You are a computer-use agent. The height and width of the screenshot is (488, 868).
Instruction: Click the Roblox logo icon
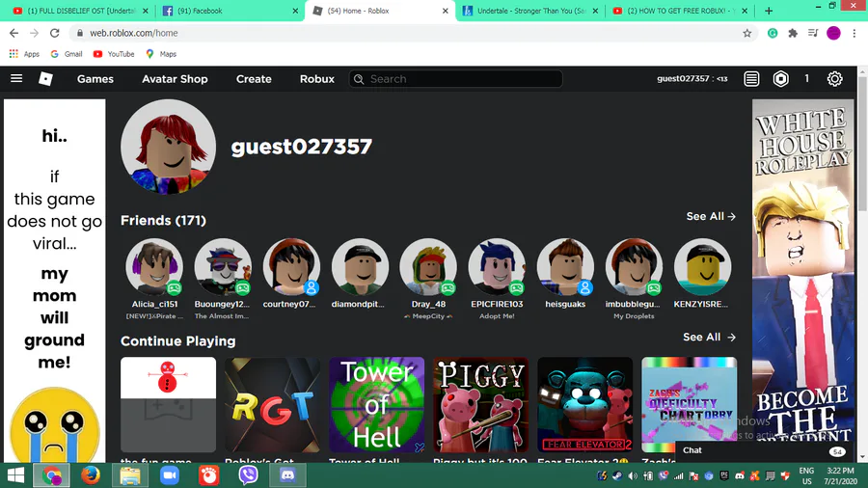[46, 78]
